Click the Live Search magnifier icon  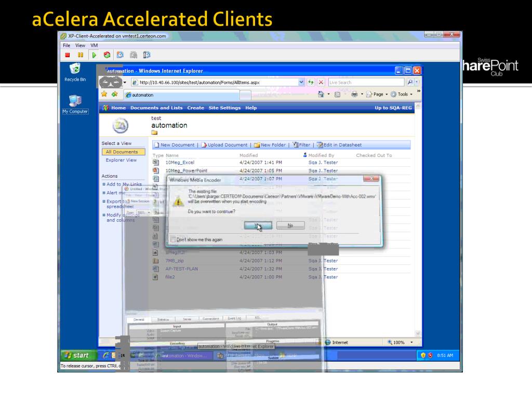[410, 82]
